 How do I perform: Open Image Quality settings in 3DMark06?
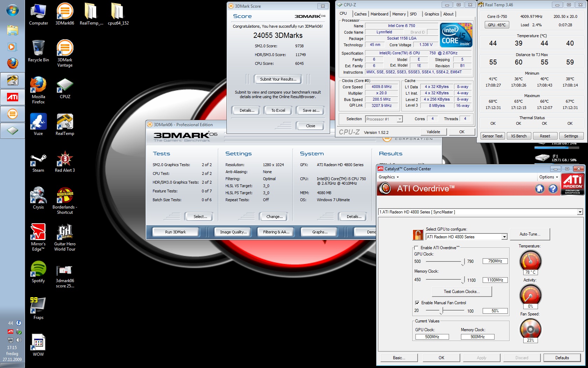[233, 232]
